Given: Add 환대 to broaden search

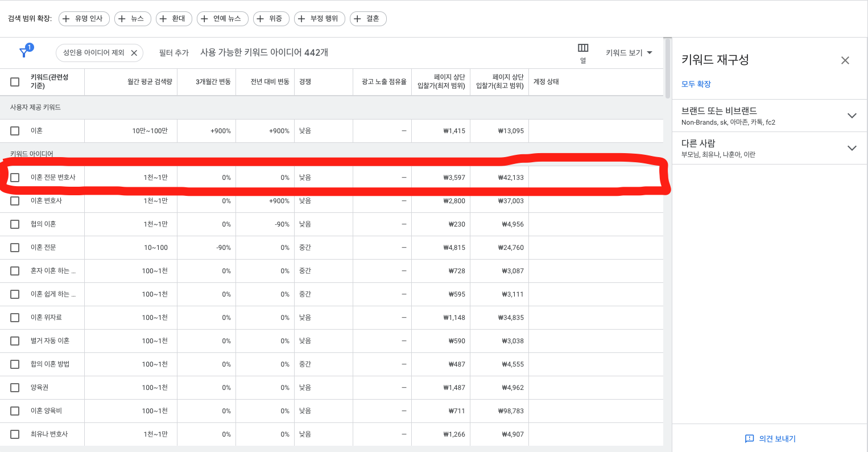Looking at the screenshot, I should point(174,19).
